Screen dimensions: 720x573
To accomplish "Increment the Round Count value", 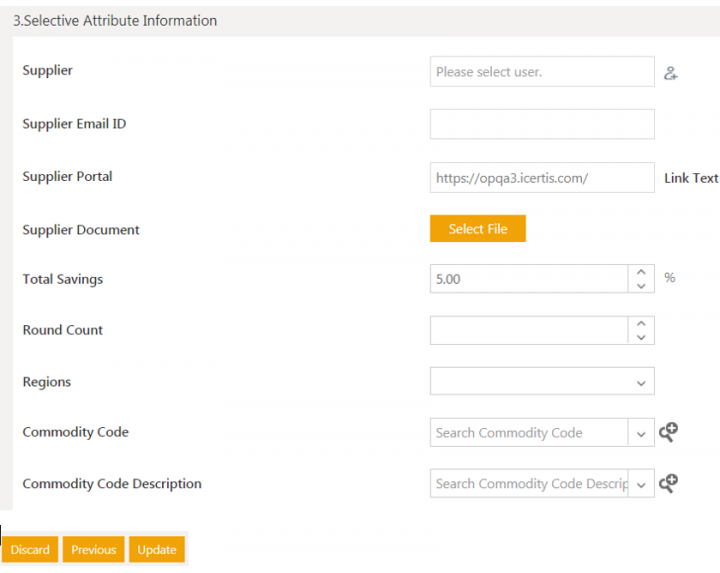I will click(641, 323).
